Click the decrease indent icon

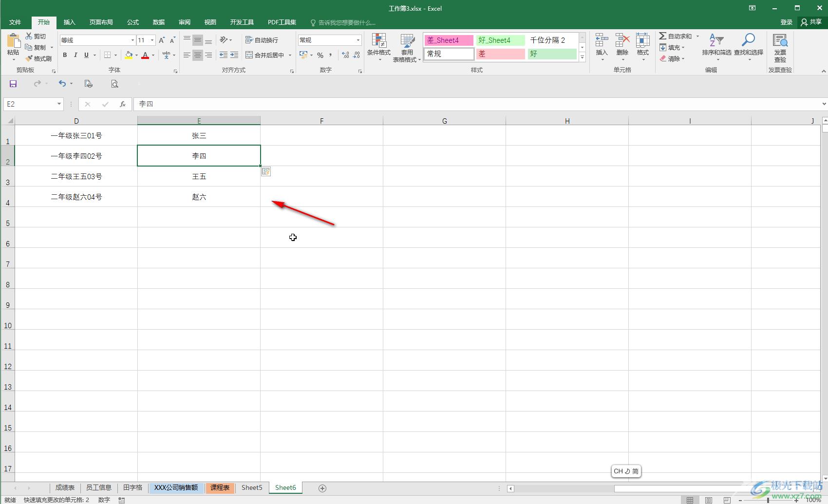tap(224, 55)
